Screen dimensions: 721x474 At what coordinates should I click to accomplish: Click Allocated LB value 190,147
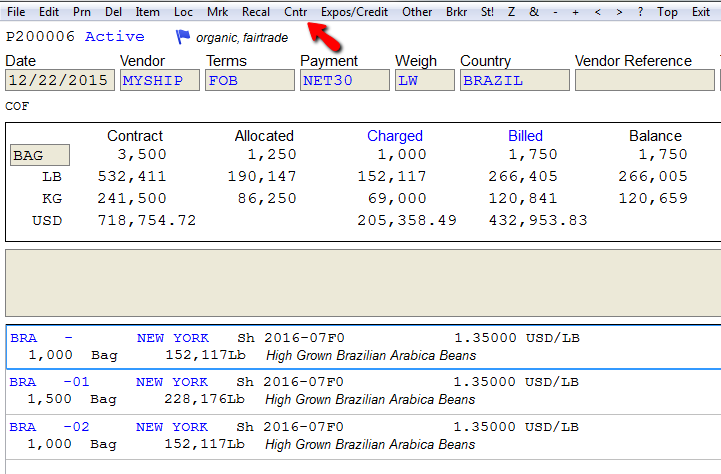click(x=262, y=176)
